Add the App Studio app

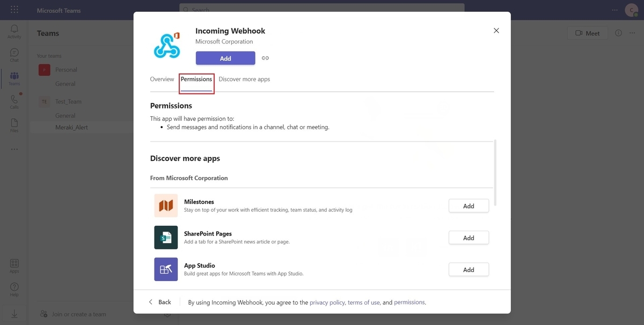click(x=469, y=270)
